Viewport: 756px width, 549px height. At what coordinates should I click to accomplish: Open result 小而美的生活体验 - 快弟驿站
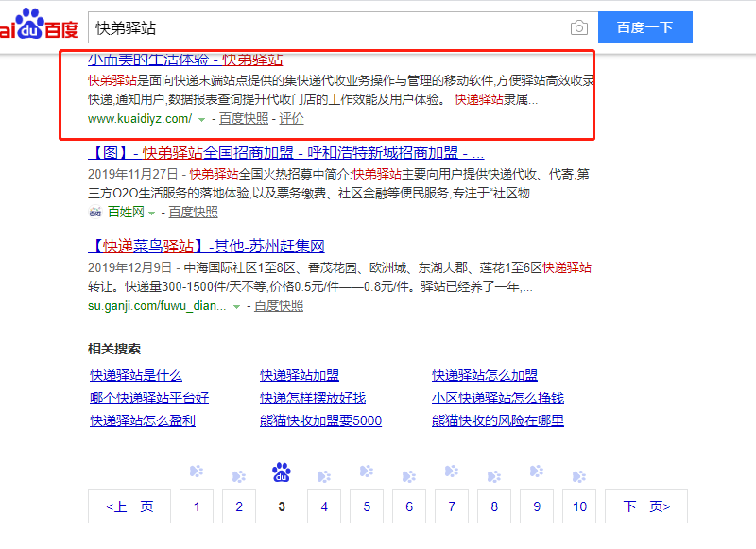tap(185, 60)
